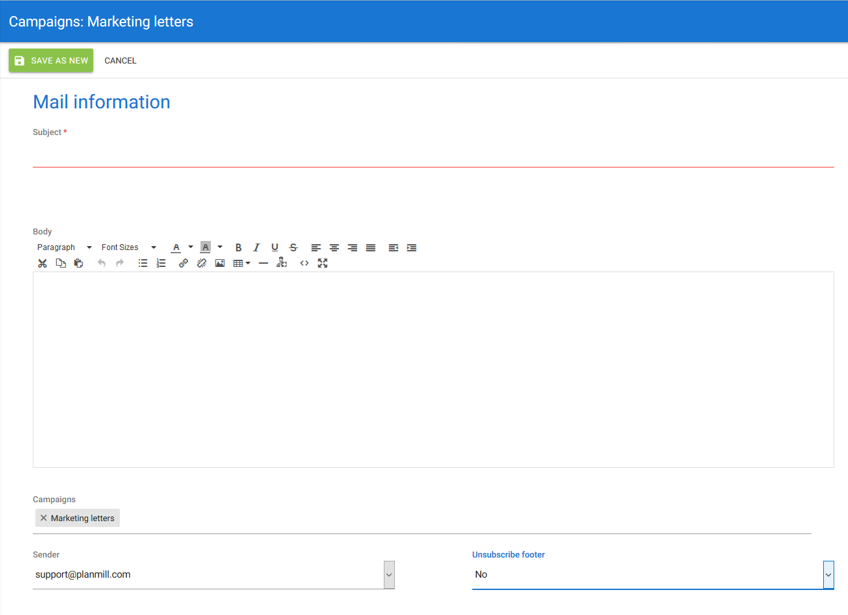848x615 pixels.
Task: Click the Save As New button
Action: [51, 61]
